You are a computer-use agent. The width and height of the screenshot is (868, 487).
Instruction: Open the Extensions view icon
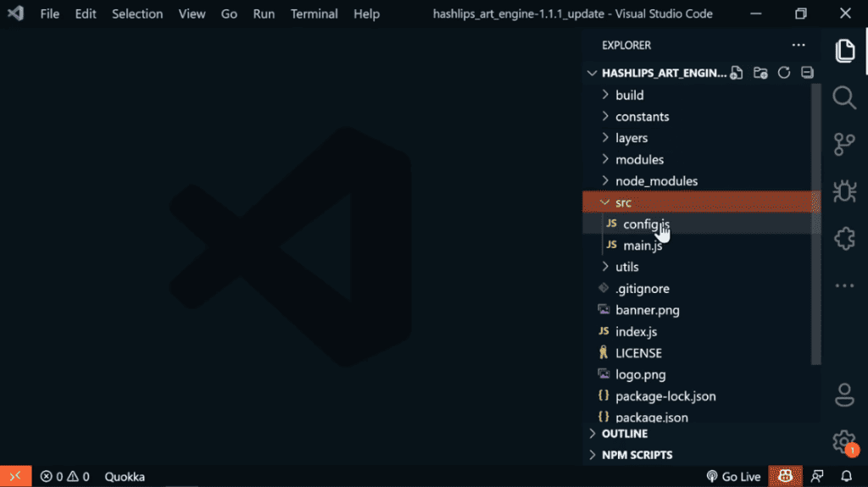coord(845,239)
